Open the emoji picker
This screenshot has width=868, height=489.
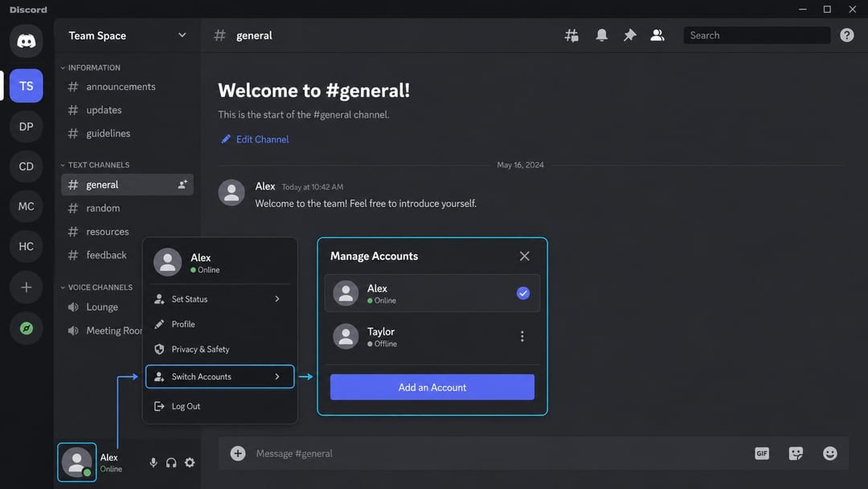[829, 454]
